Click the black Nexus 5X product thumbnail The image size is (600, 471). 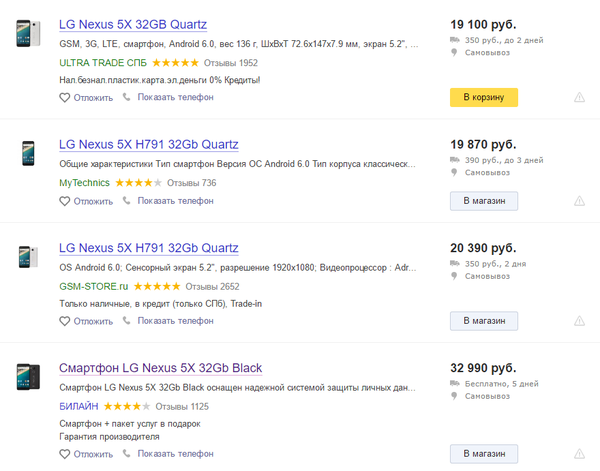(x=28, y=377)
